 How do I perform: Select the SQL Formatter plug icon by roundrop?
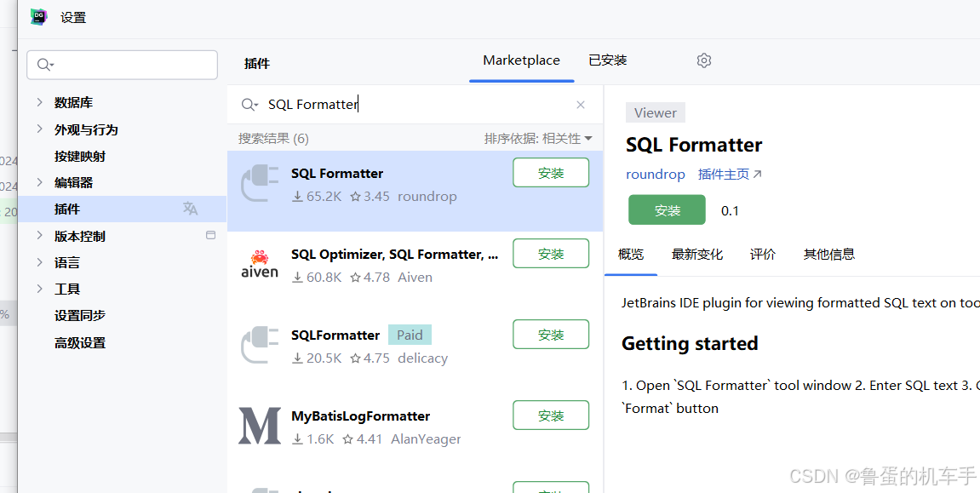click(259, 184)
